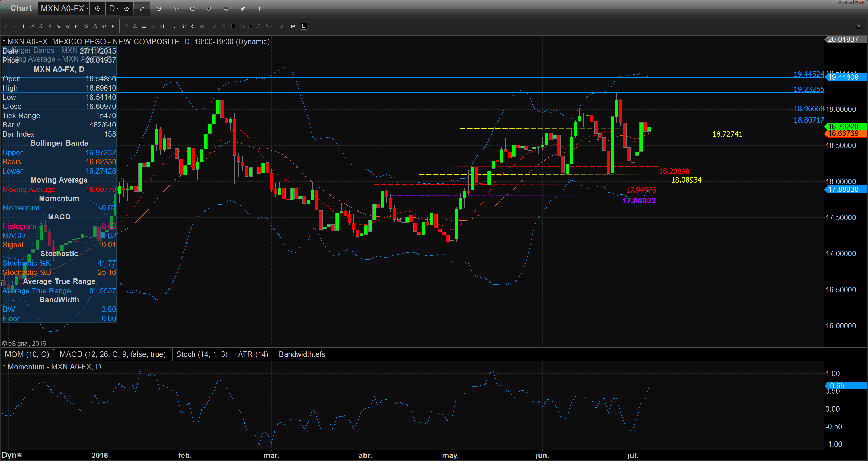Close the MACD study tab
The width and height of the screenshot is (868, 461).
(170, 350)
